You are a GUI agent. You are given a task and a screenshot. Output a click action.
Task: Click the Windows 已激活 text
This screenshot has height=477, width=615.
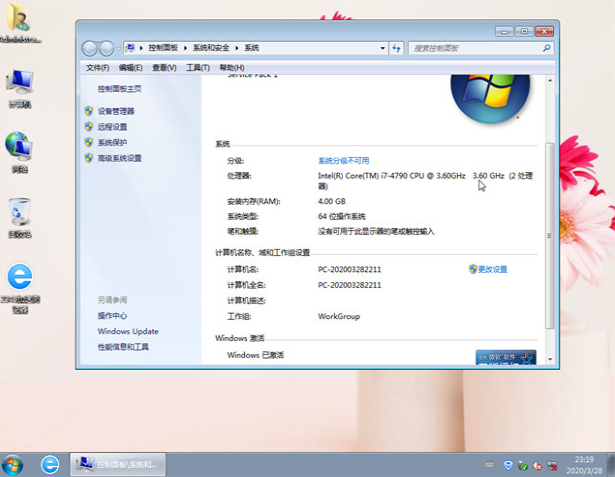coord(255,355)
